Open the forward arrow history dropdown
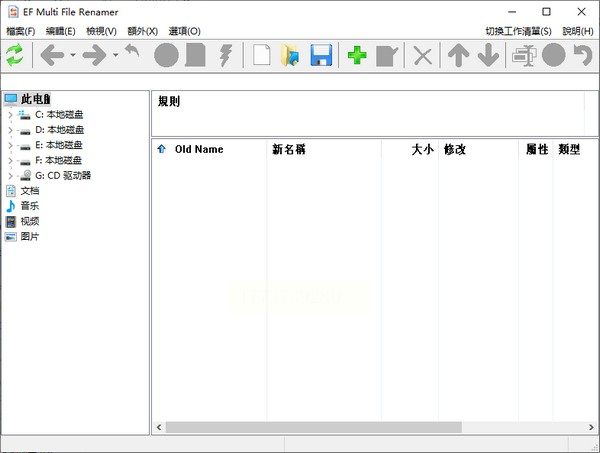The image size is (600, 453). (115, 55)
